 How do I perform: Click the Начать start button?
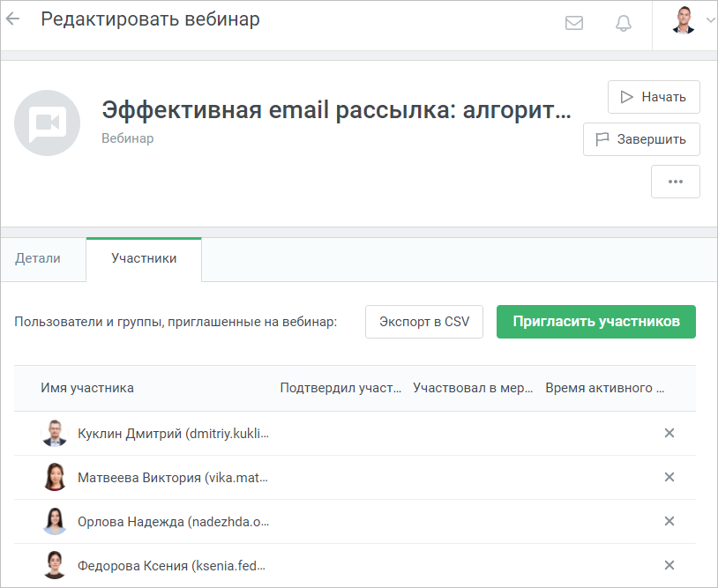coord(654,97)
